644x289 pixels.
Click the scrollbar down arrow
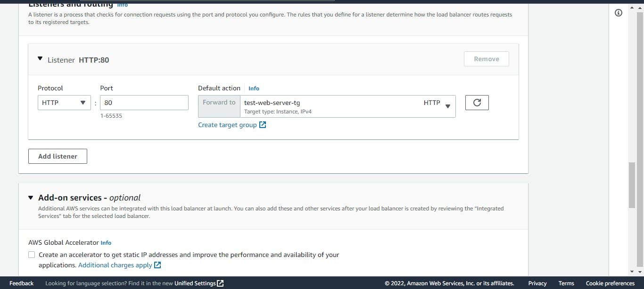(x=632, y=272)
